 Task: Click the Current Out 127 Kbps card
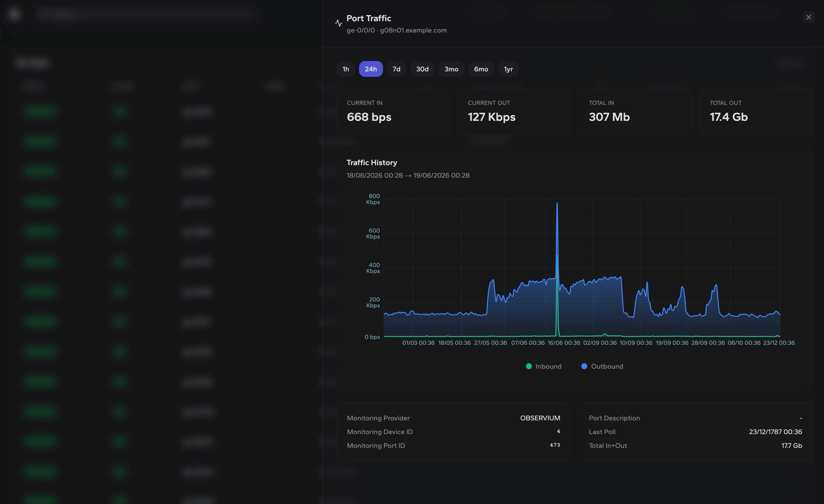click(514, 112)
